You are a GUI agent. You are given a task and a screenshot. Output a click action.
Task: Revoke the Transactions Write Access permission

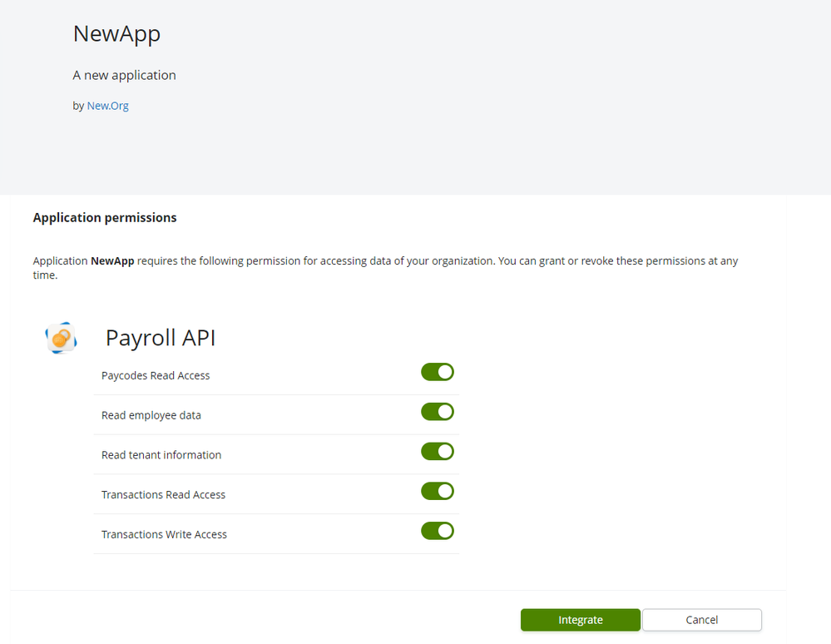pos(437,530)
